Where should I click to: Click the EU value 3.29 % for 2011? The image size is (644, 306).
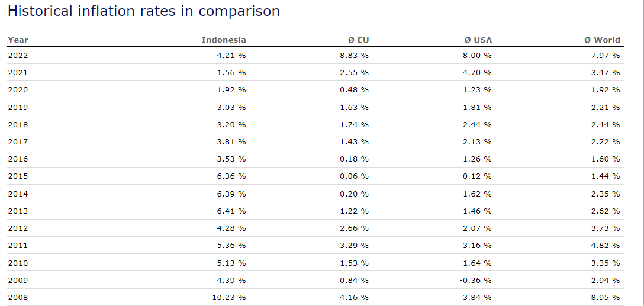[354, 246]
